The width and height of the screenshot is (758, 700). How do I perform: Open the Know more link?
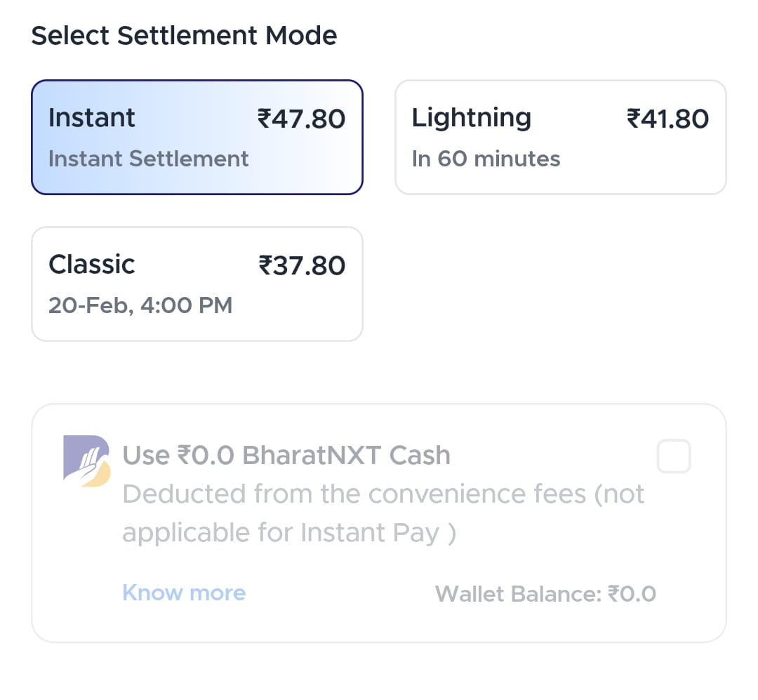point(184,593)
